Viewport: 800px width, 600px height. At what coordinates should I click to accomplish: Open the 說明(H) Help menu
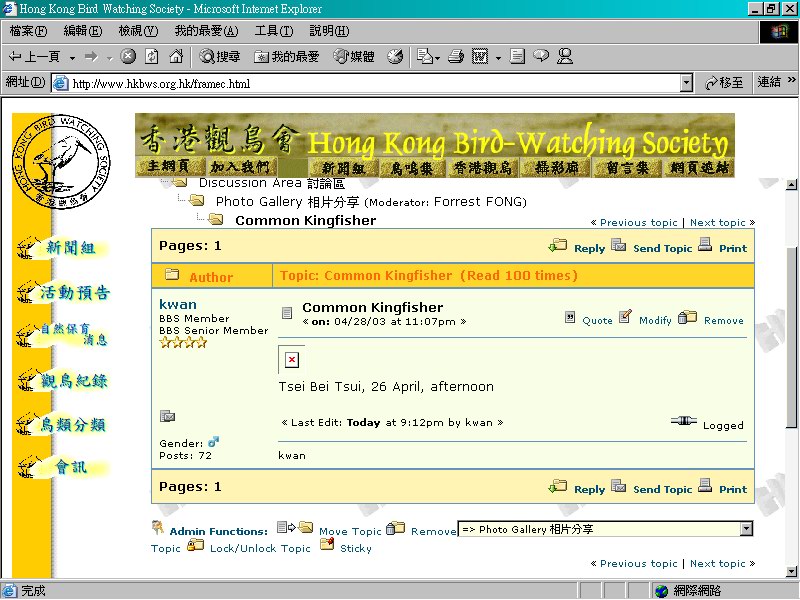point(329,31)
